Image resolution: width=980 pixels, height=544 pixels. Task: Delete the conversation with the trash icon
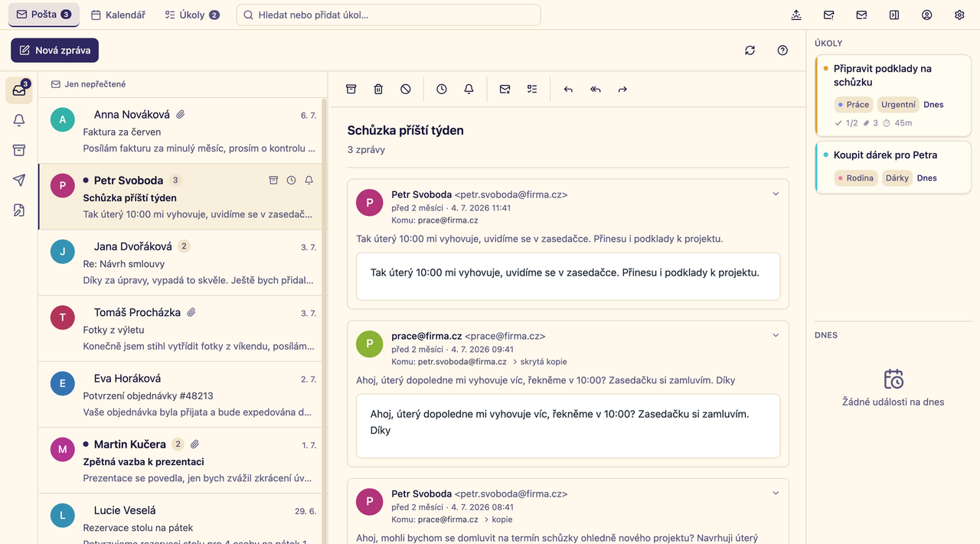pyautogui.click(x=378, y=89)
